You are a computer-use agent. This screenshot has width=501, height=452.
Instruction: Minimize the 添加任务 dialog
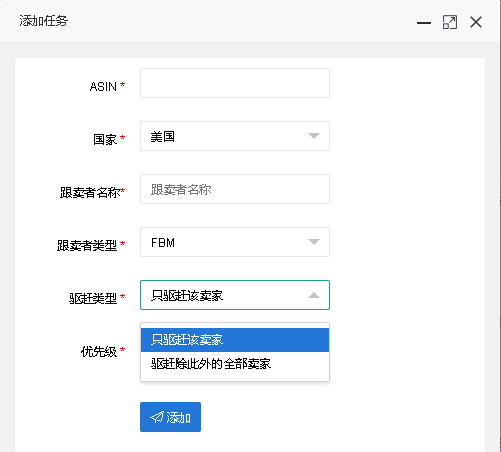coord(424,23)
